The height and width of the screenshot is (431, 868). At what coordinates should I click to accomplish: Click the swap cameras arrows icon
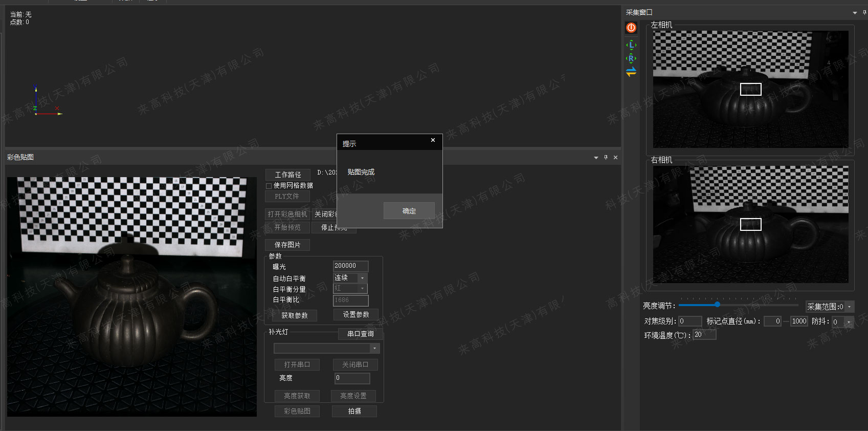coord(631,72)
